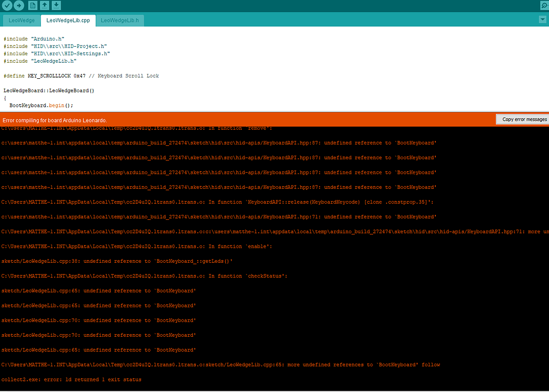Screen dimensions: 549x392
Task: Create a new sketch
Action: [x=32, y=5]
